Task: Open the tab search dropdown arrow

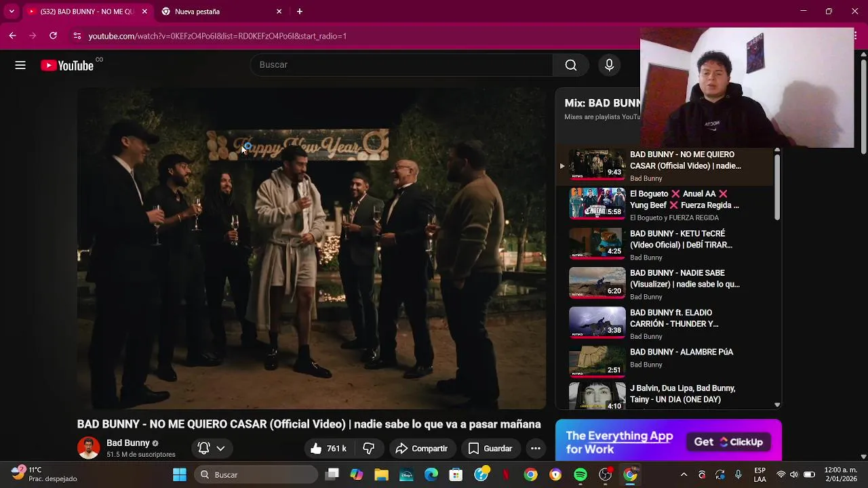Action: (12, 12)
